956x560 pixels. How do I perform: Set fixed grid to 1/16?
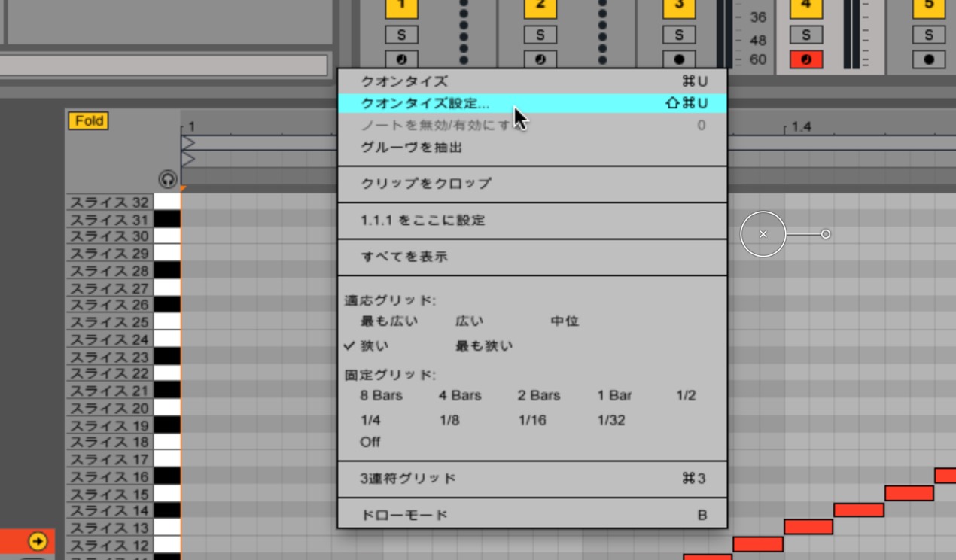(x=532, y=421)
